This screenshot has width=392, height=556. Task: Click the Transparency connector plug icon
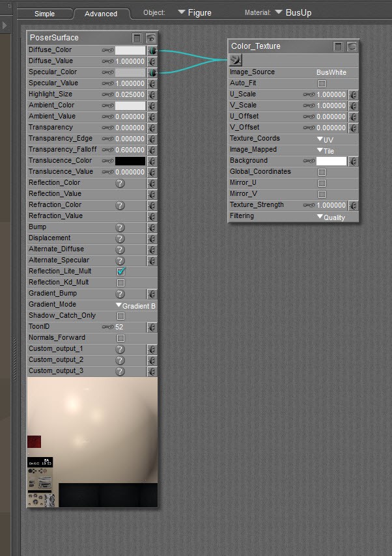pos(152,128)
